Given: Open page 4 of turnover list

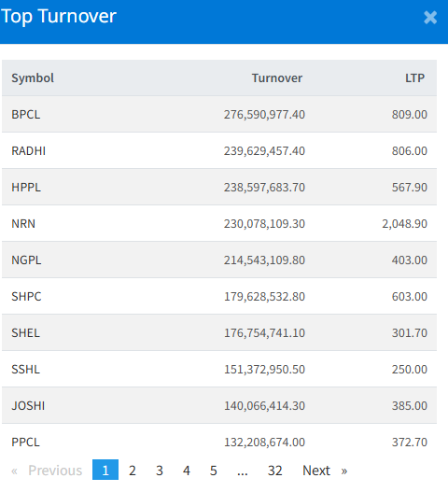Looking at the screenshot, I should (x=187, y=471).
